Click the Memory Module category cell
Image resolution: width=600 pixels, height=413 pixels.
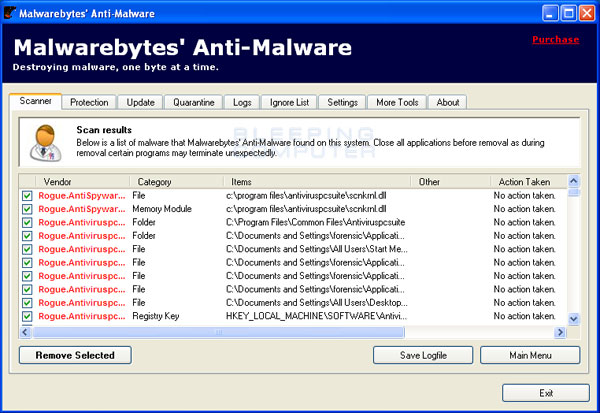pyautogui.click(x=162, y=209)
